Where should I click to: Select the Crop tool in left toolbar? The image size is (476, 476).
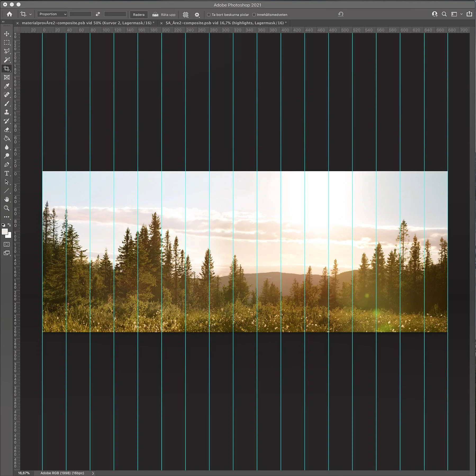click(7, 69)
